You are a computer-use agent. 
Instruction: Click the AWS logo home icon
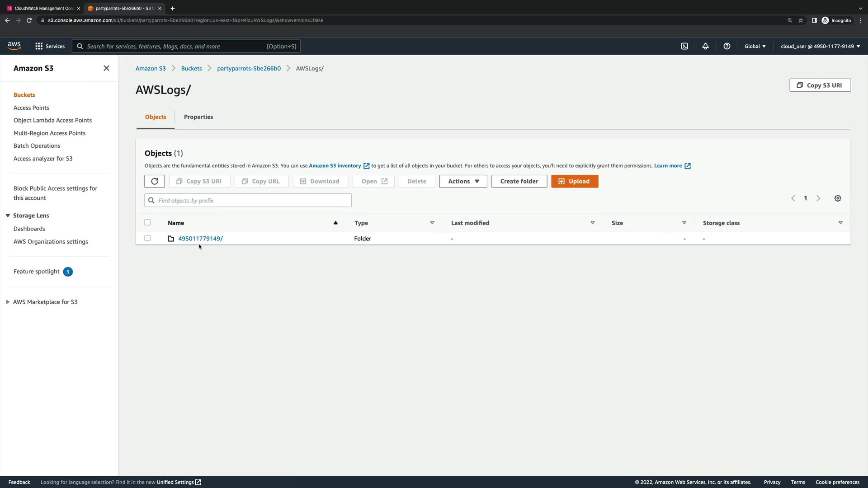14,46
